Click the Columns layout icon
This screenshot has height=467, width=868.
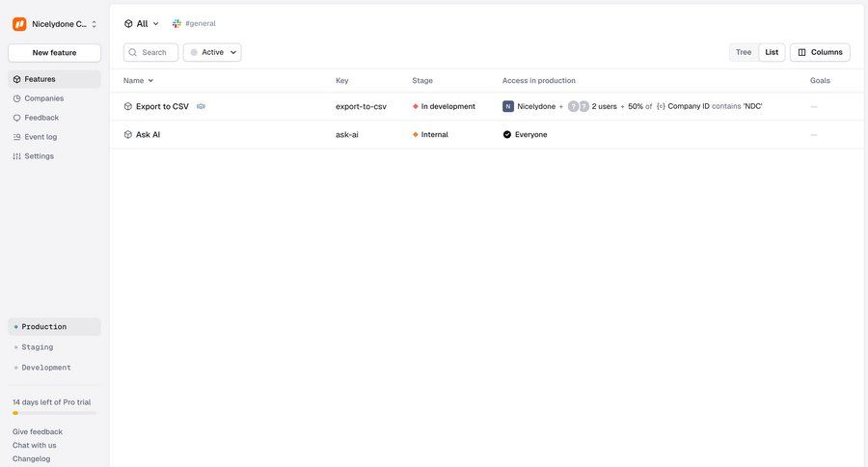(x=801, y=52)
